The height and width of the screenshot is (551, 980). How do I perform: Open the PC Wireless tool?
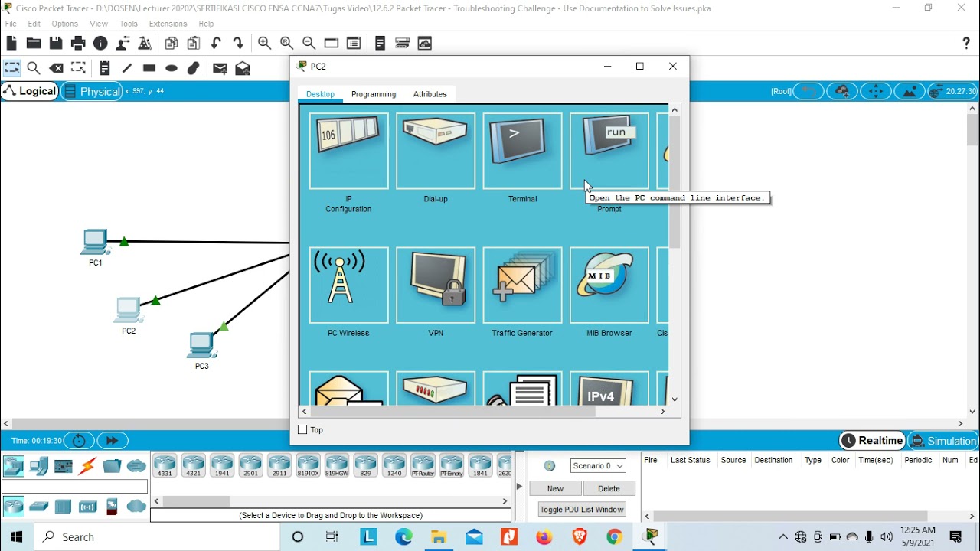[348, 285]
